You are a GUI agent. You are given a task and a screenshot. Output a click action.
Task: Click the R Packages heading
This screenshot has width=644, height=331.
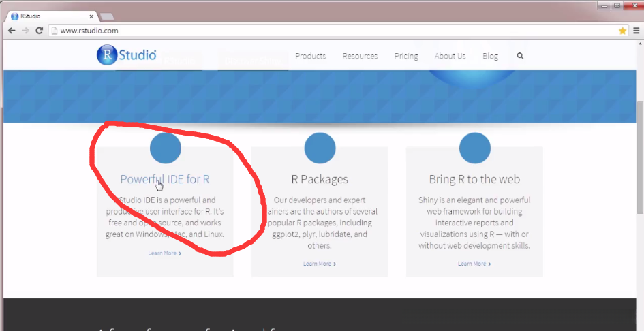pyautogui.click(x=320, y=179)
